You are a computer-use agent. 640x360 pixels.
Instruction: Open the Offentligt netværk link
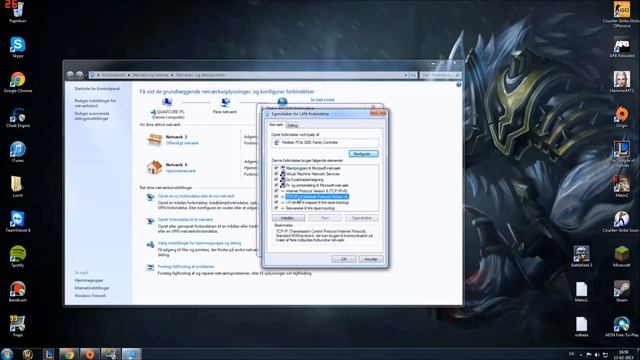[x=182, y=143]
